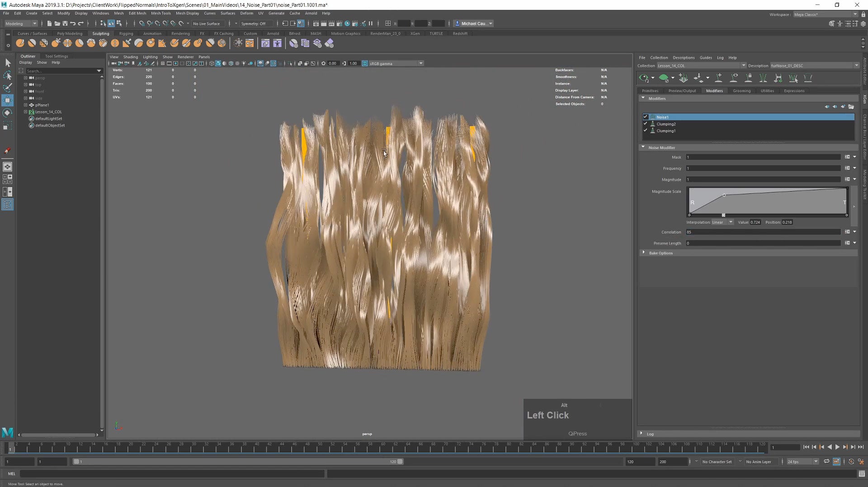Open the Deform menu
Screen dimensions: 868x487
(246, 13)
